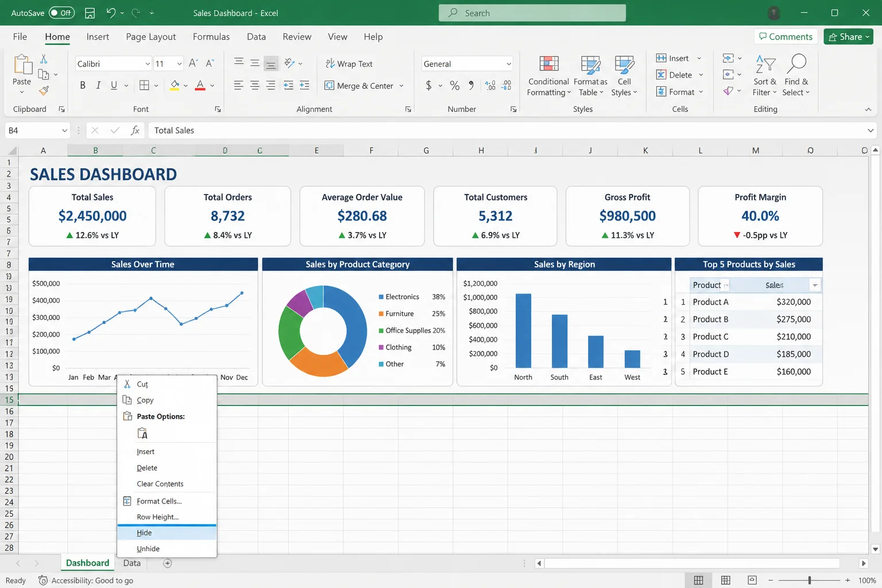Click the Share button

pos(848,37)
